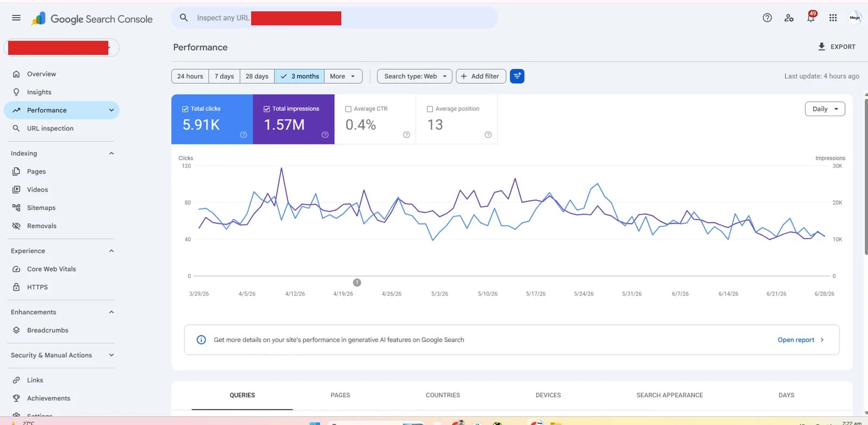Click the Add filter button
Screen dimensions: 868x425
click(x=481, y=77)
